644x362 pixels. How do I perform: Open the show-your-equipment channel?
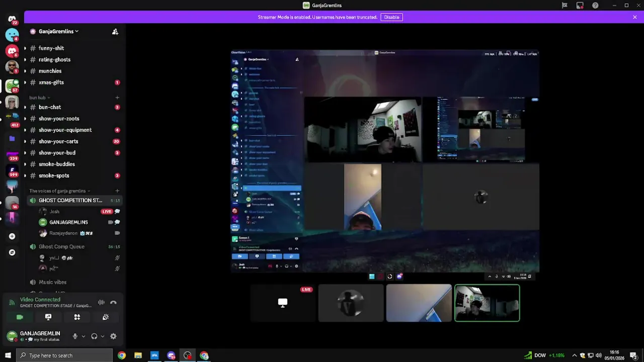pos(73,130)
